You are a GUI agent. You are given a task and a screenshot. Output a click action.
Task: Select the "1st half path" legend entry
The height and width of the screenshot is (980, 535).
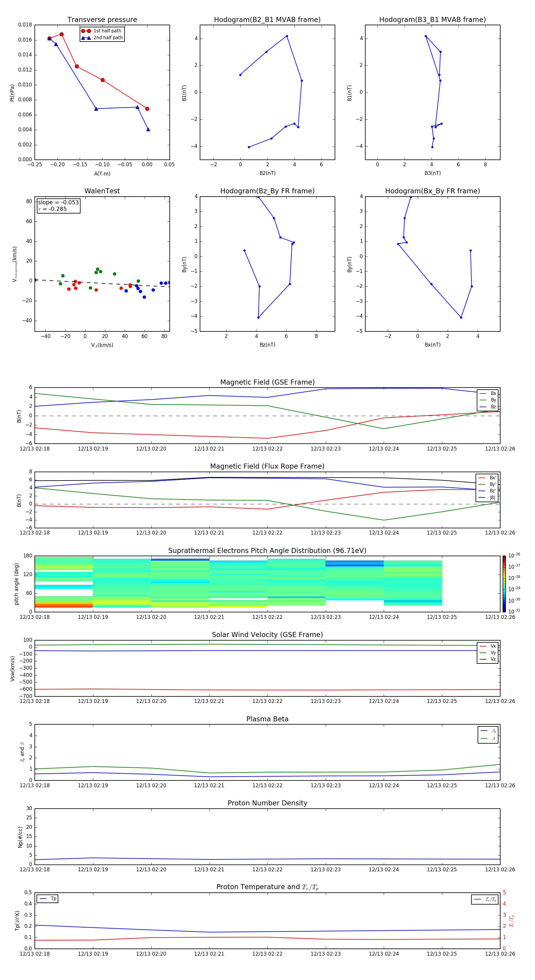(101, 31)
